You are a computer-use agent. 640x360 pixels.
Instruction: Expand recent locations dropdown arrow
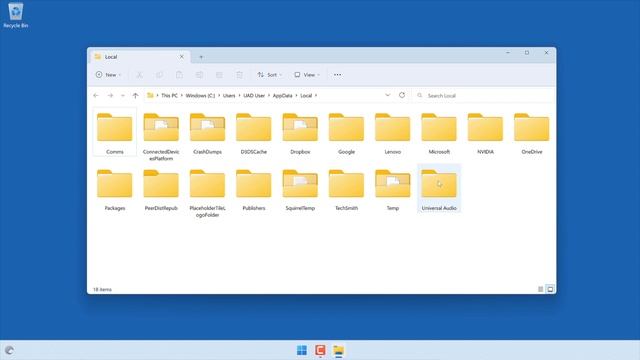click(x=122, y=96)
